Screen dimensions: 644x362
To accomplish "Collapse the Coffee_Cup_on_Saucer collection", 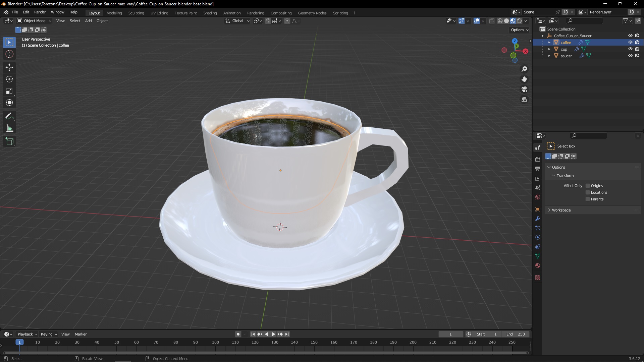I will [x=542, y=36].
